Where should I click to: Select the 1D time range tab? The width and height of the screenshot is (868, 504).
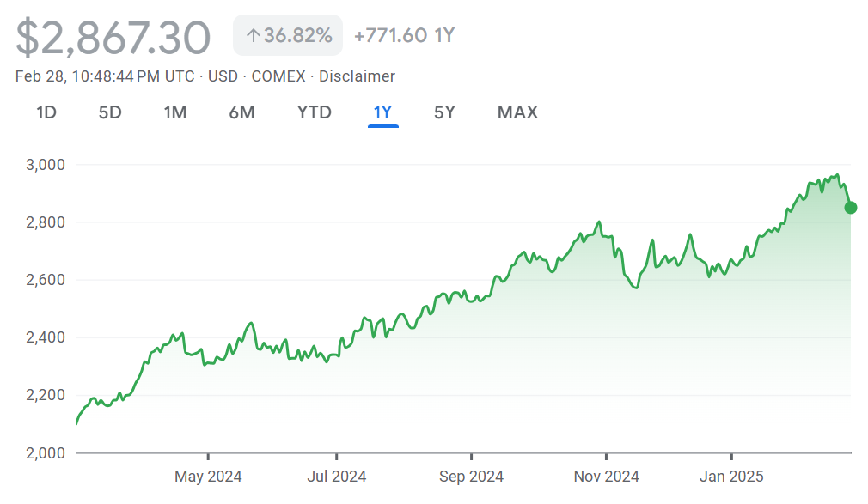coord(46,112)
